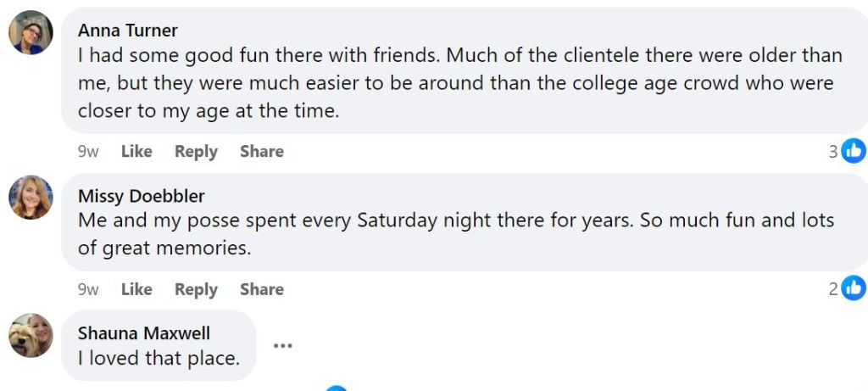Reply to Missy Doebbler's comment
This screenshot has width=868, height=391.
pos(196,289)
